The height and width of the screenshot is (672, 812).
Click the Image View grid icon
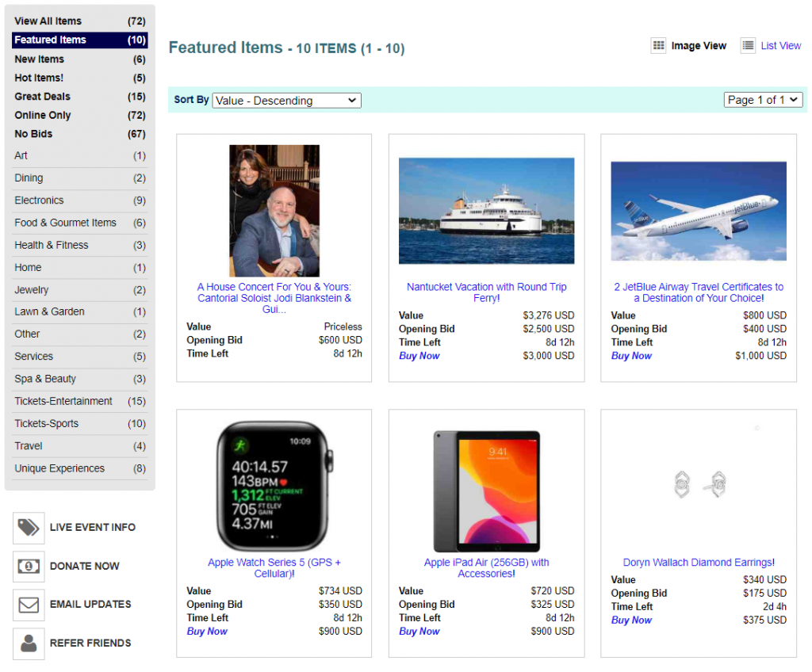(x=658, y=45)
